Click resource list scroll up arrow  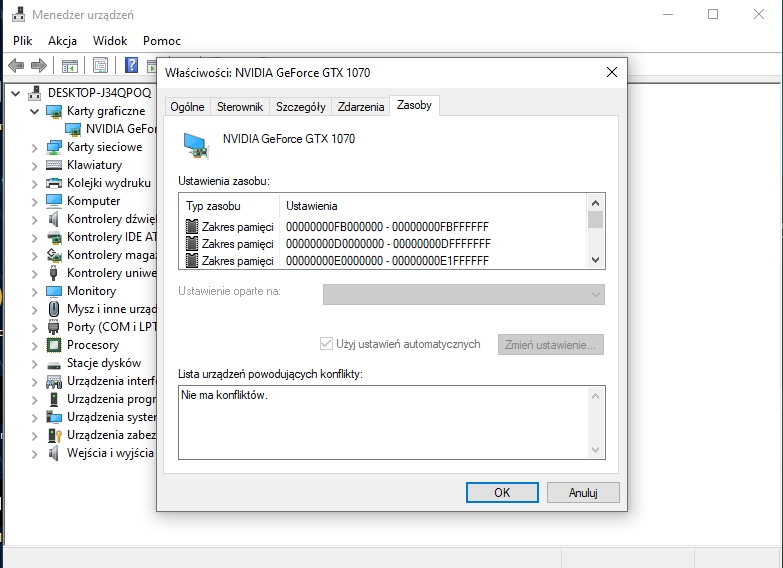[595, 203]
